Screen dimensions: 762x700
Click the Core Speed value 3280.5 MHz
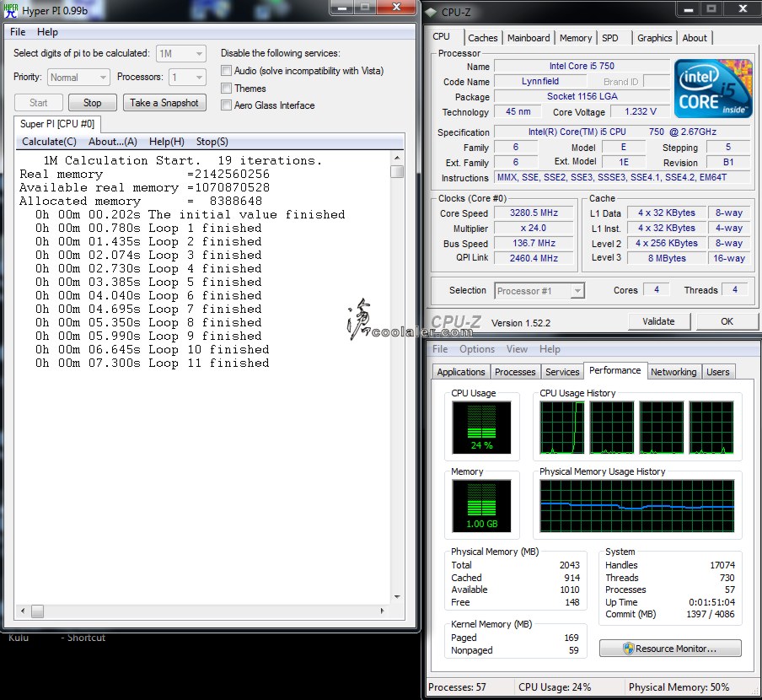pyautogui.click(x=534, y=213)
